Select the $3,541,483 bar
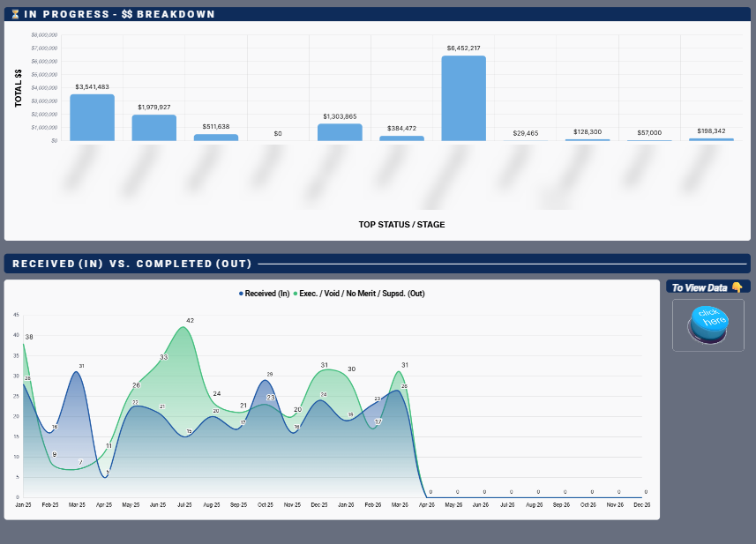 (92, 117)
